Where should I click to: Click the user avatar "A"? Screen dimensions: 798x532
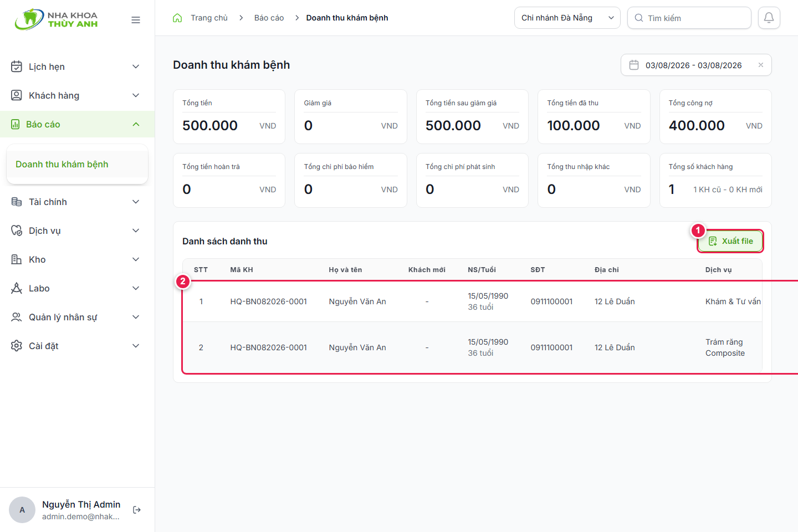tap(22, 510)
